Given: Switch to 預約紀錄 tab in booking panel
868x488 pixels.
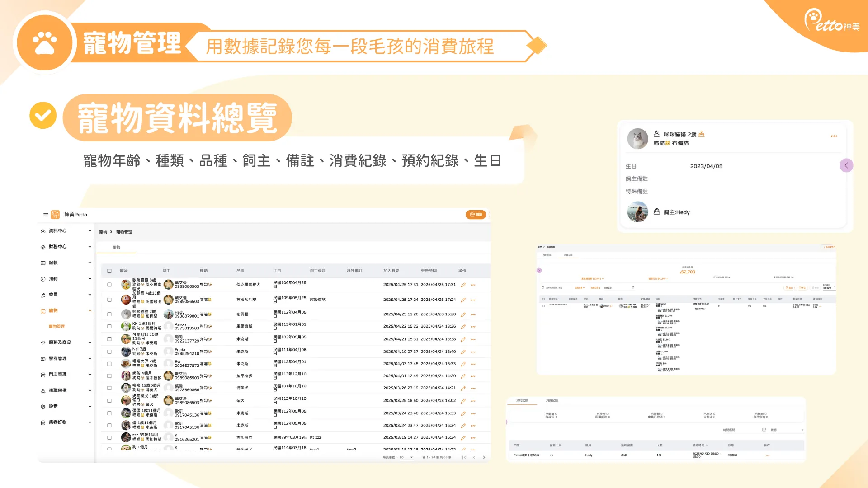Looking at the screenshot, I should pyautogui.click(x=522, y=401).
